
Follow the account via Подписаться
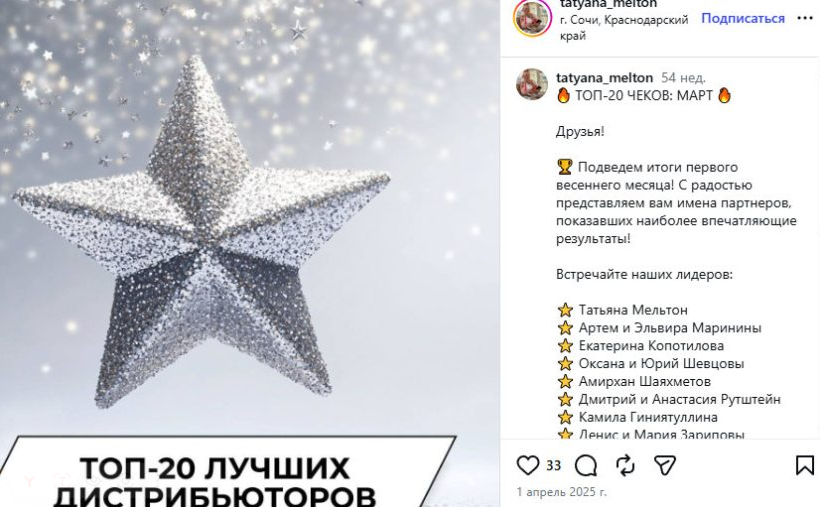pyautogui.click(x=743, y=18)
